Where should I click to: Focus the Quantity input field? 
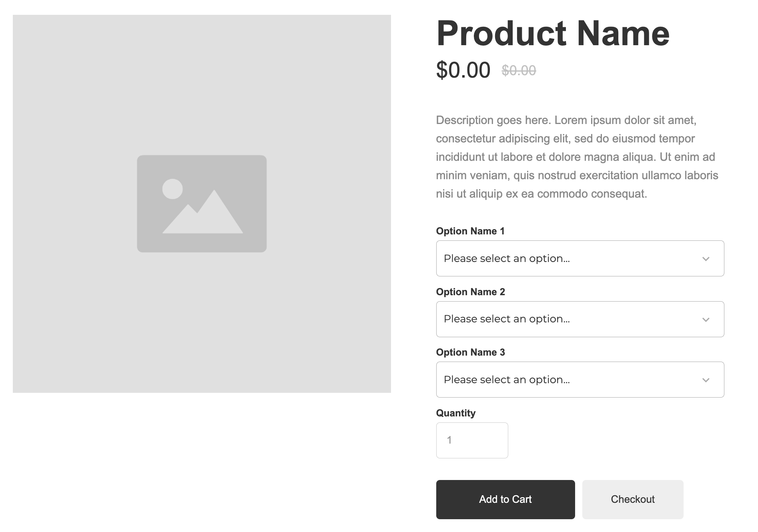pyautogui.click(x=472, y=440)
